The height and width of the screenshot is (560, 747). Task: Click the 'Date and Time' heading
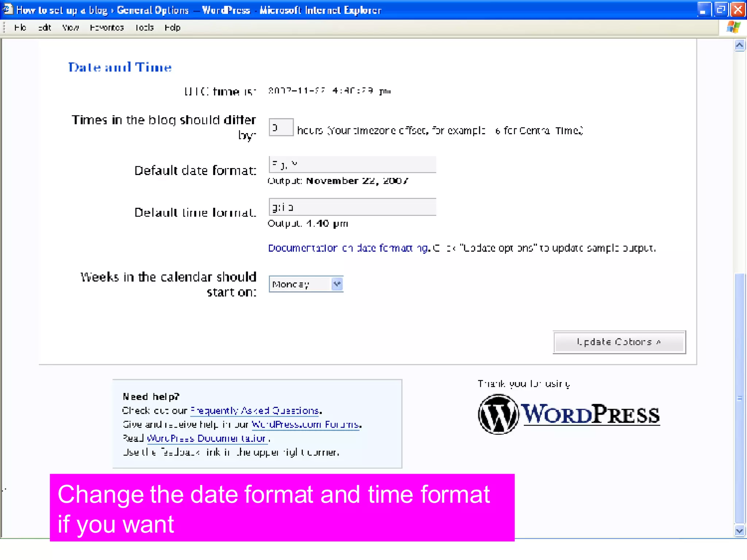pyautogui.click(x=120, y=67)
